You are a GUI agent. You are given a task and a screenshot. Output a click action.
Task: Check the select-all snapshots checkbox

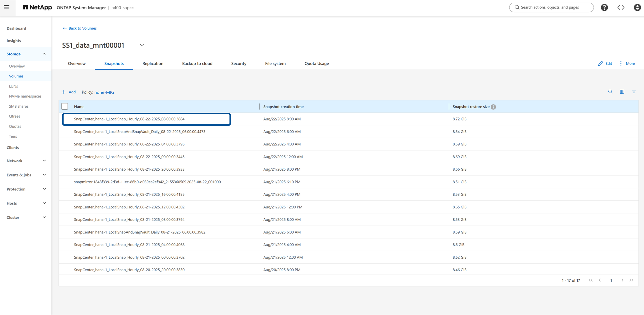(x=64, y=107)
